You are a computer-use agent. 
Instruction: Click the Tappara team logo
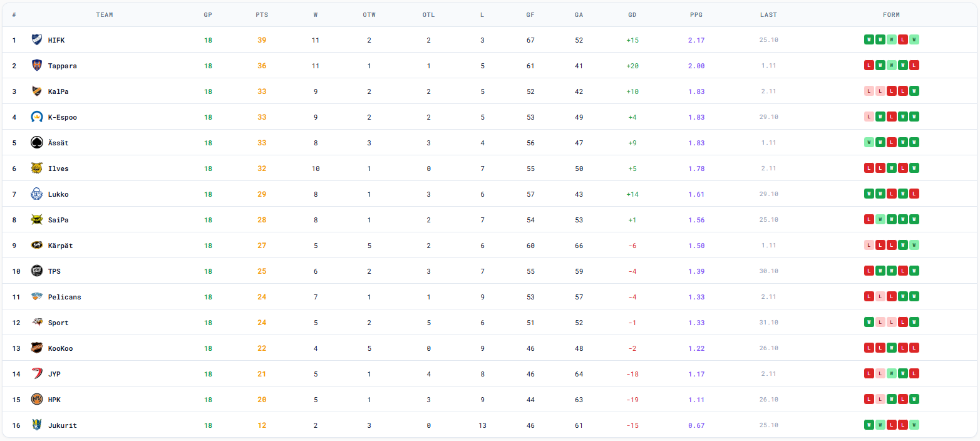[x=36, y=66]
